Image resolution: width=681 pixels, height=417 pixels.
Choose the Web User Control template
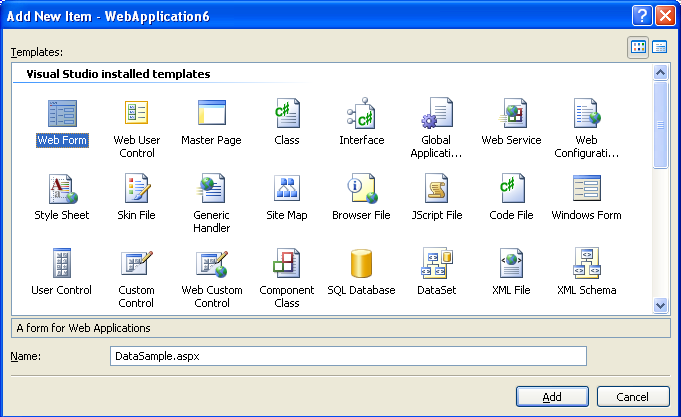[136, 113]
